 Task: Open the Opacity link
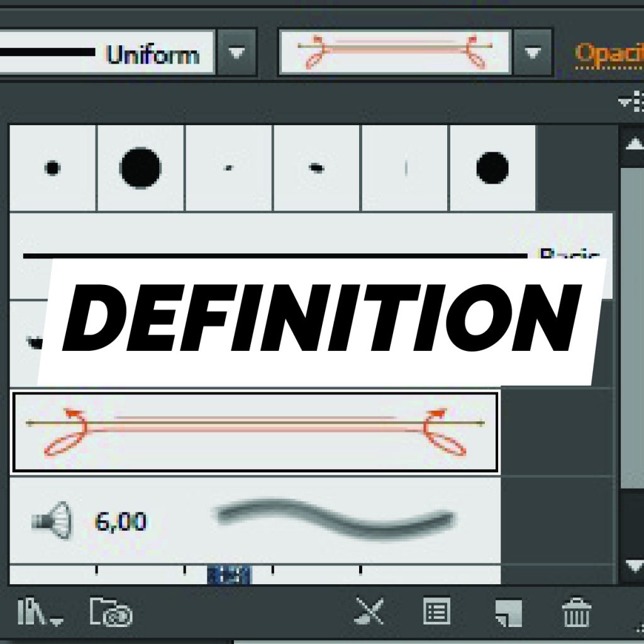(x=609, y=54)
